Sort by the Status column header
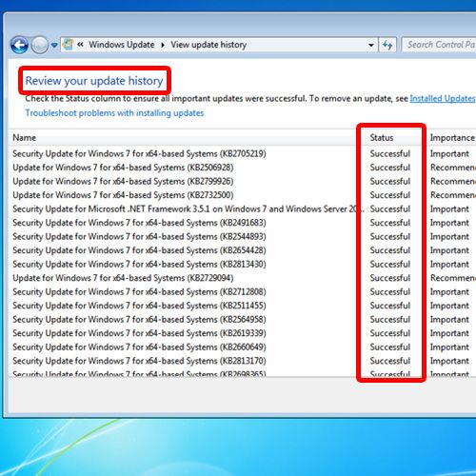Viewport: 476px width, 476px height. [382, 138]
